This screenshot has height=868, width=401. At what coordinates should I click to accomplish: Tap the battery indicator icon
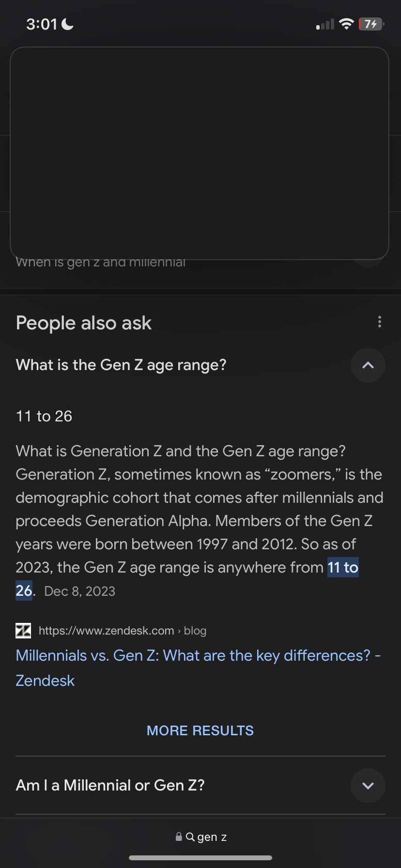point(371,24)
